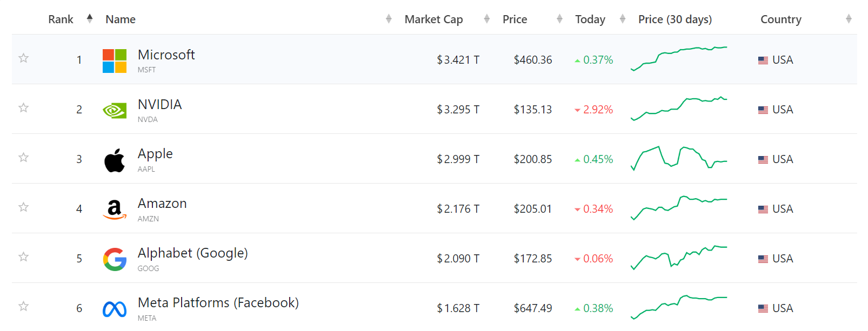Image resolution: width=868 pixels, height=331 pixels.
Task: Select the Rank column header
Action: pos(61,19)
